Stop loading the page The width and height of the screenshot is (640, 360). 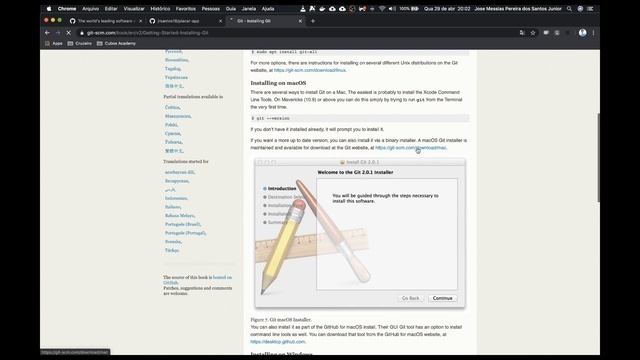pyautogui.click(x=69, y=33)
